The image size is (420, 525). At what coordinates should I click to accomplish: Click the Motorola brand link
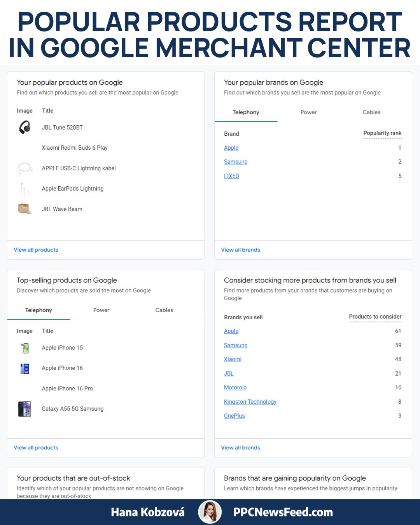235,388
